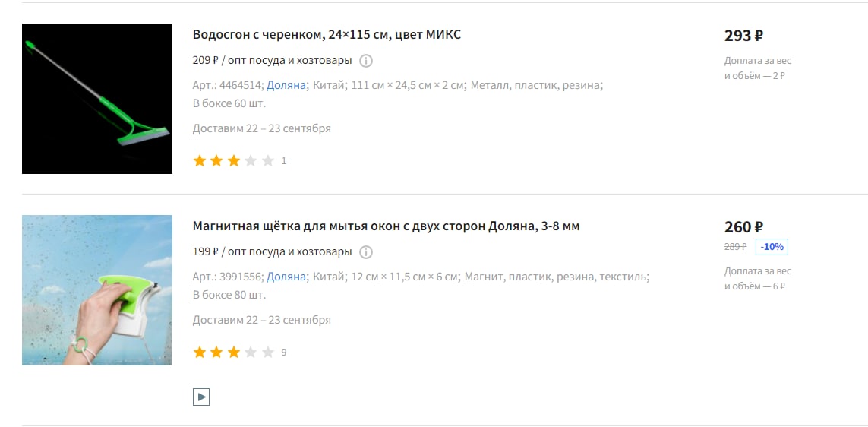Click the star rating of the squeegee

234,160
